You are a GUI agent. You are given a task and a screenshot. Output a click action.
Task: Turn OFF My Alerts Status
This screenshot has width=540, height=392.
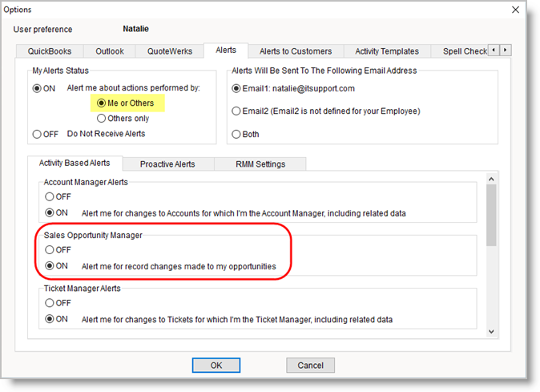click(38, 134)
